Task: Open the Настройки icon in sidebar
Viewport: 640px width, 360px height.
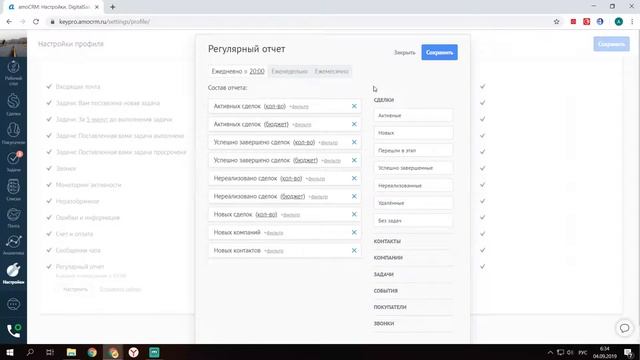Action: [13, 273]
